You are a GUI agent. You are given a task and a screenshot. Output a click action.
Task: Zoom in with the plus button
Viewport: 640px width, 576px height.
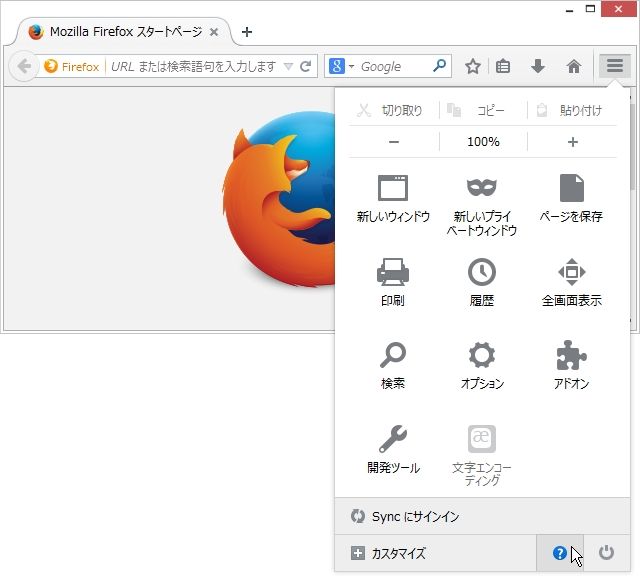click(x=573, y=142)
